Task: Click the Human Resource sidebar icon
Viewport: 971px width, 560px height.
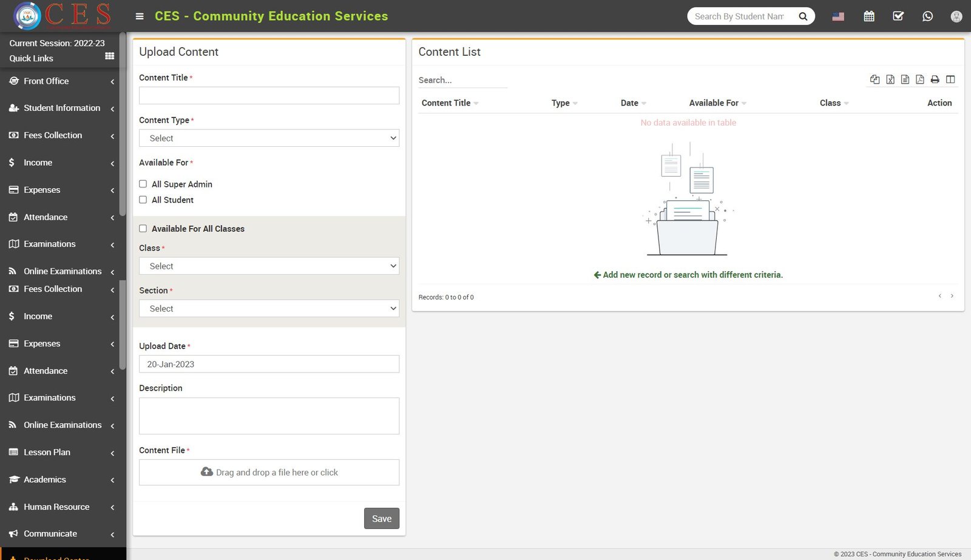Action: click(x=13, y=507)
